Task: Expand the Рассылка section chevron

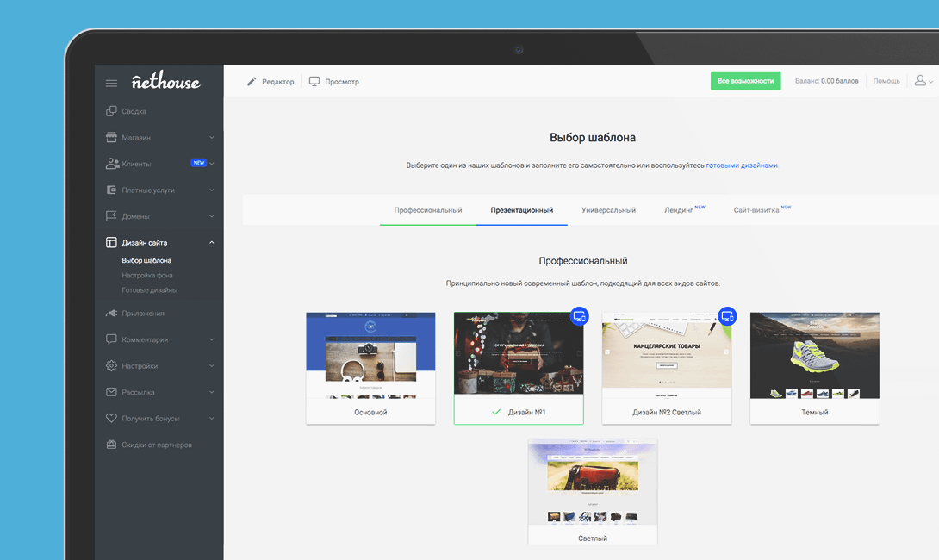Action: click(211, 392)
